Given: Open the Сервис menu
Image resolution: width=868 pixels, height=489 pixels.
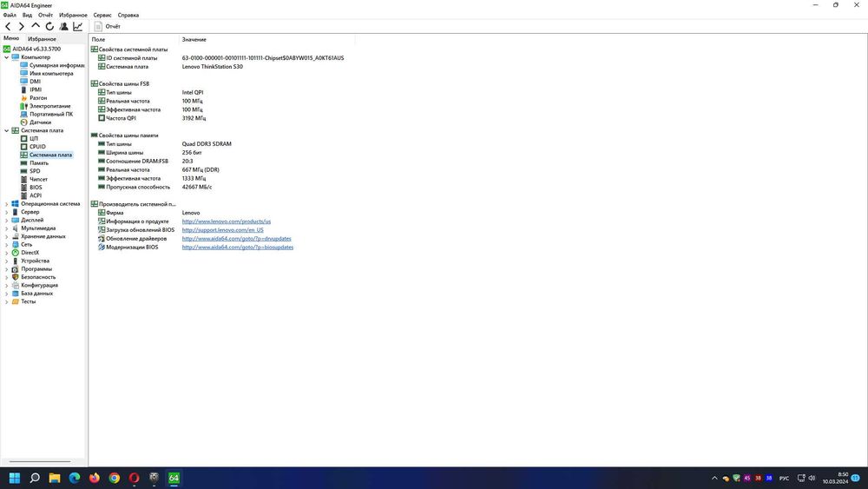Looking at the screenshot, I should 102,15.
